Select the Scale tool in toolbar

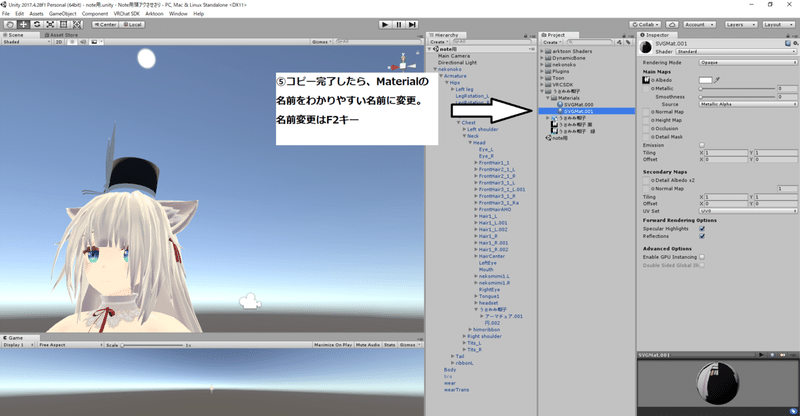pos(50,25)
